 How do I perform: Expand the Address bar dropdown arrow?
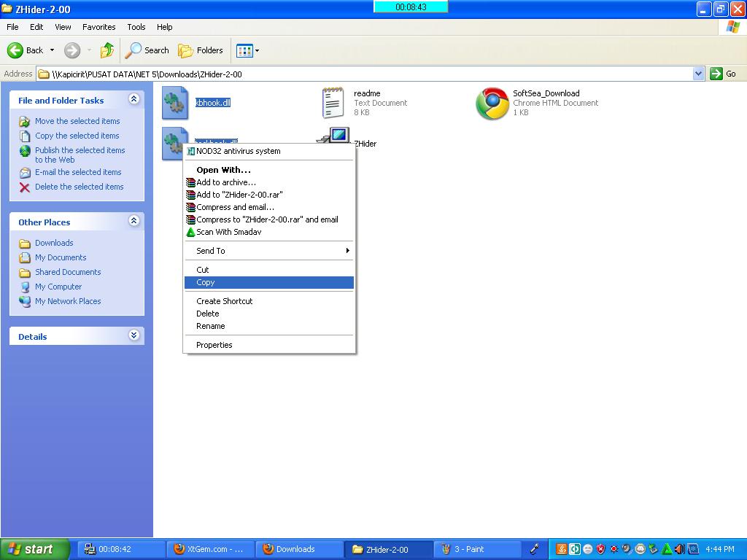click(698, 74)
